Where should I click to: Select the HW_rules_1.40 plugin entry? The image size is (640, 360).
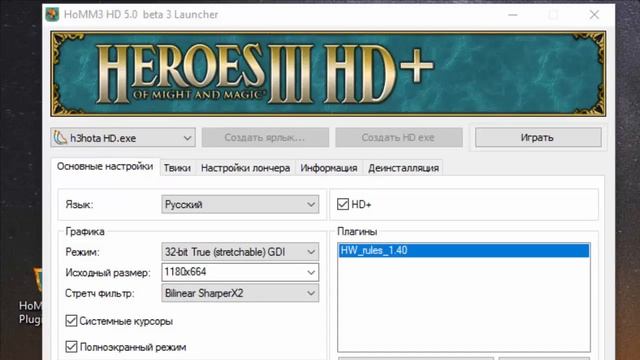(x=464, y=250)
